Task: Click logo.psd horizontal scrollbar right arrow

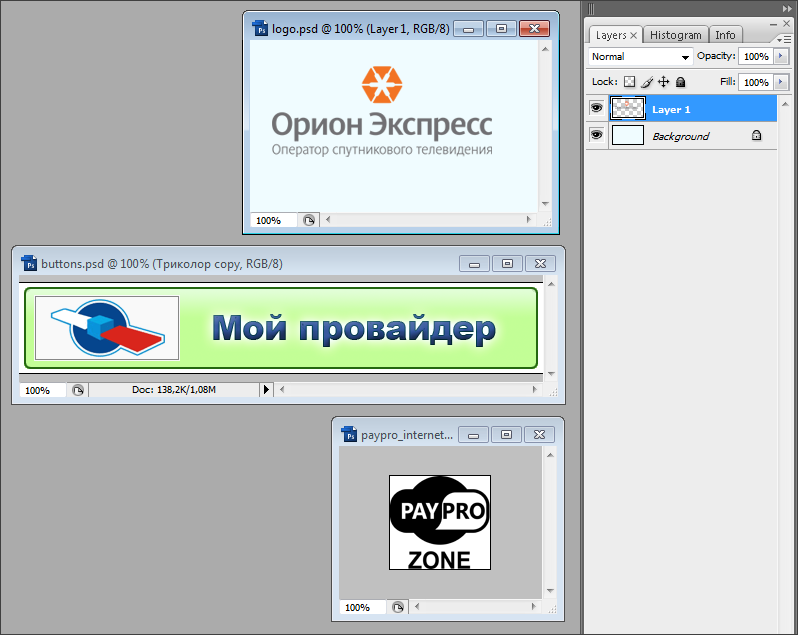Action: (529, 220)
